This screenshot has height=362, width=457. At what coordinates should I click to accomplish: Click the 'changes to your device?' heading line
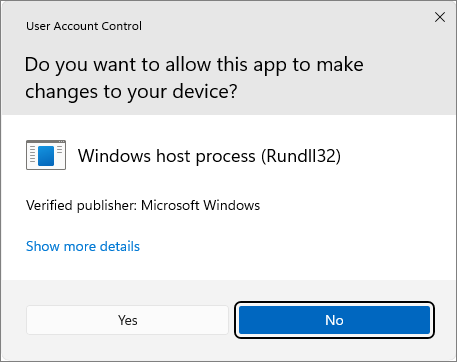point(131,92)
